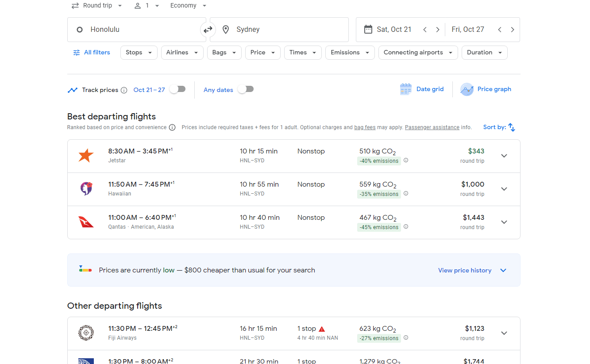590x364 pixels.
Task: Go to previous return date
Action: [x=500, y=30]
